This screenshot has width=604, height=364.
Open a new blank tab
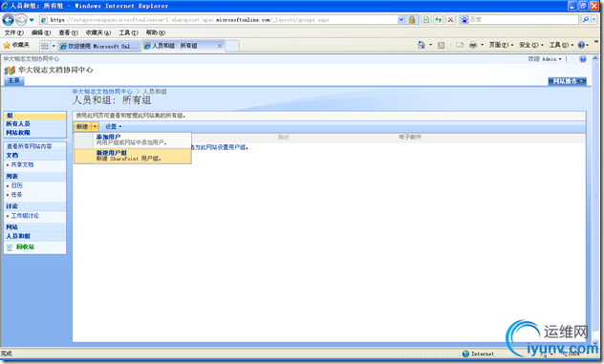coord(232,46)
